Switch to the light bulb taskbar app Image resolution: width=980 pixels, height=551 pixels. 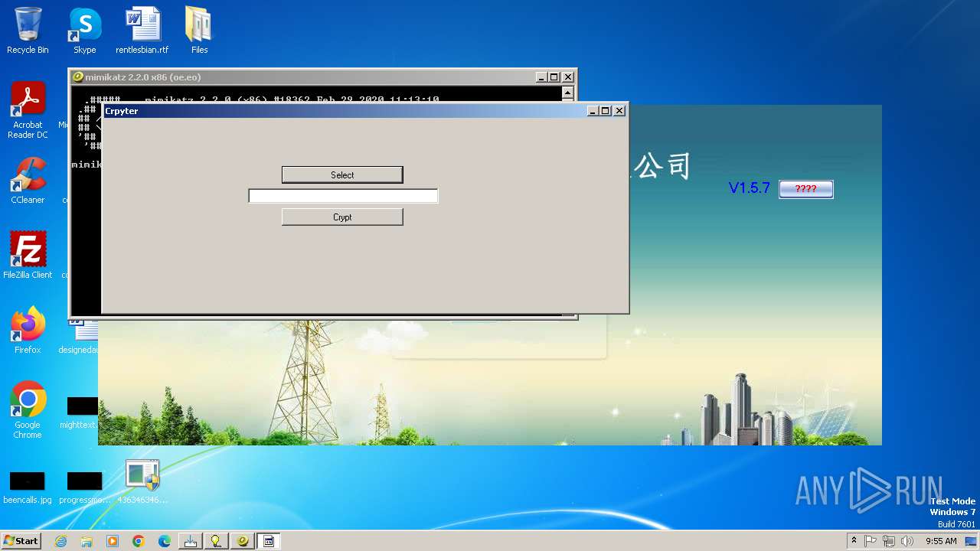(x=217, y=541)
